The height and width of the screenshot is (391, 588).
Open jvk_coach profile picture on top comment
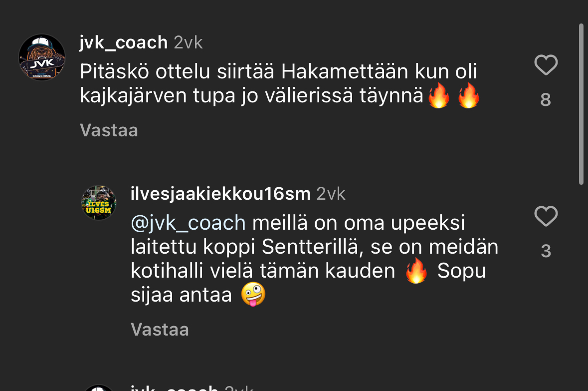(42, 57)
